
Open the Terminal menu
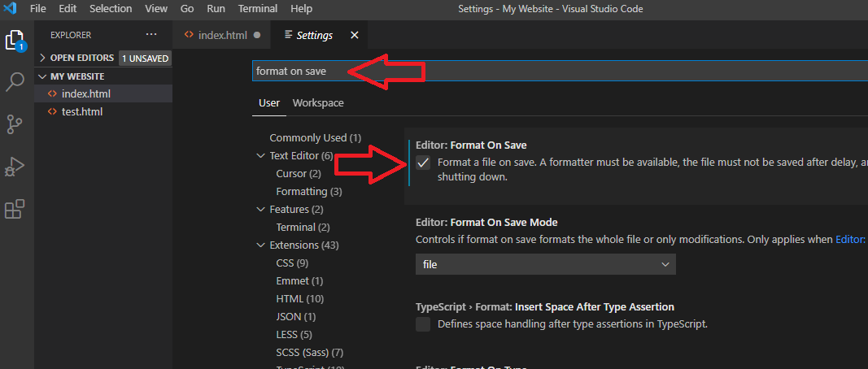tap(258, 9)
